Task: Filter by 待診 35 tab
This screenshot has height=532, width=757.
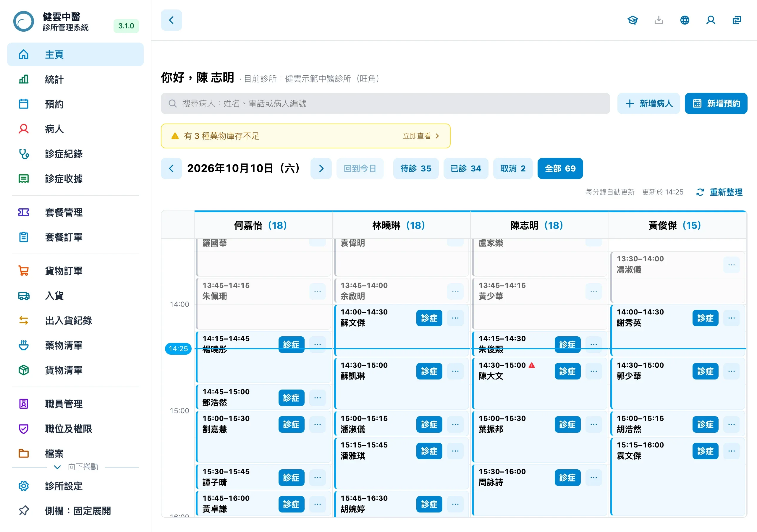Action: pyautogui.click(x=415, y=168)
